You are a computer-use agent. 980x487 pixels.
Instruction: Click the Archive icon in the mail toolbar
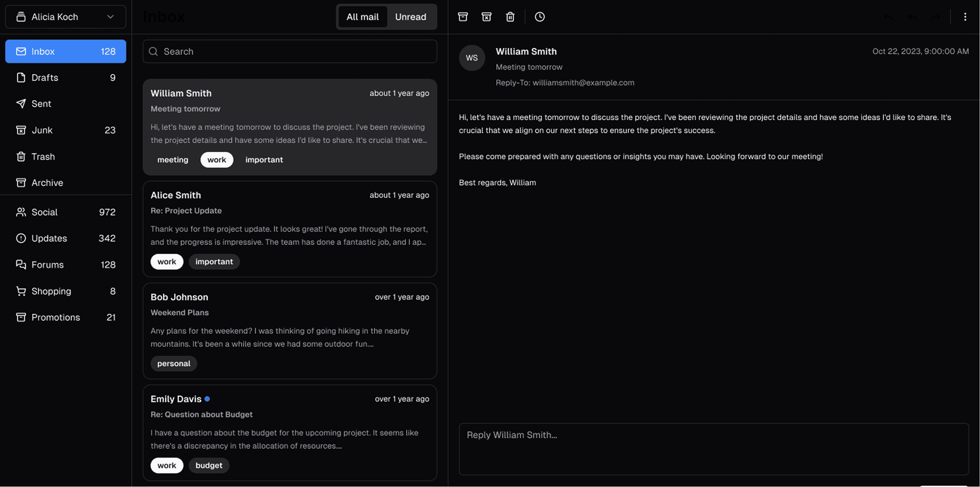(463, 17)
